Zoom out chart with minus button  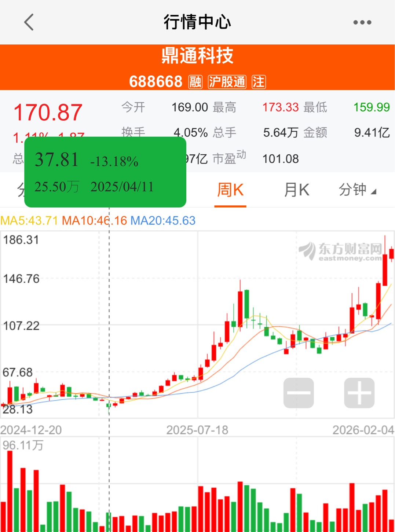[299, 393]
